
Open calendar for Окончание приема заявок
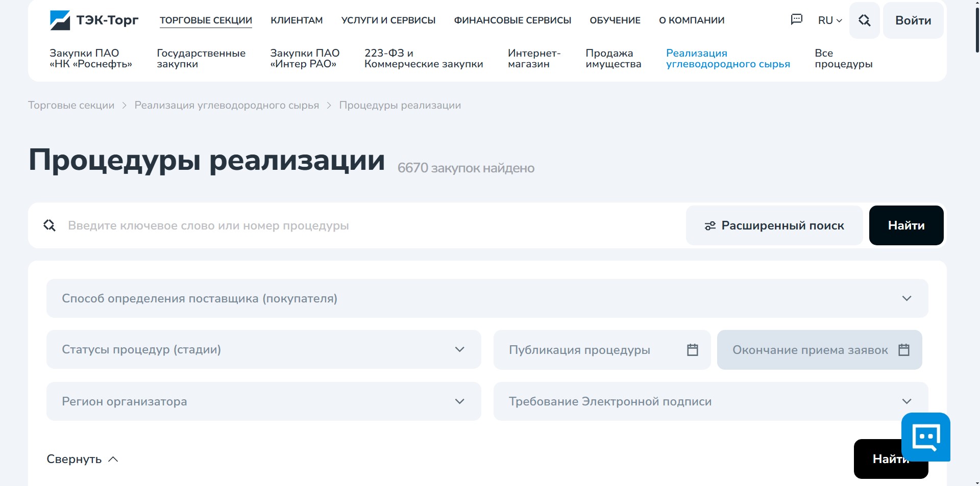(x=904, y=350)
